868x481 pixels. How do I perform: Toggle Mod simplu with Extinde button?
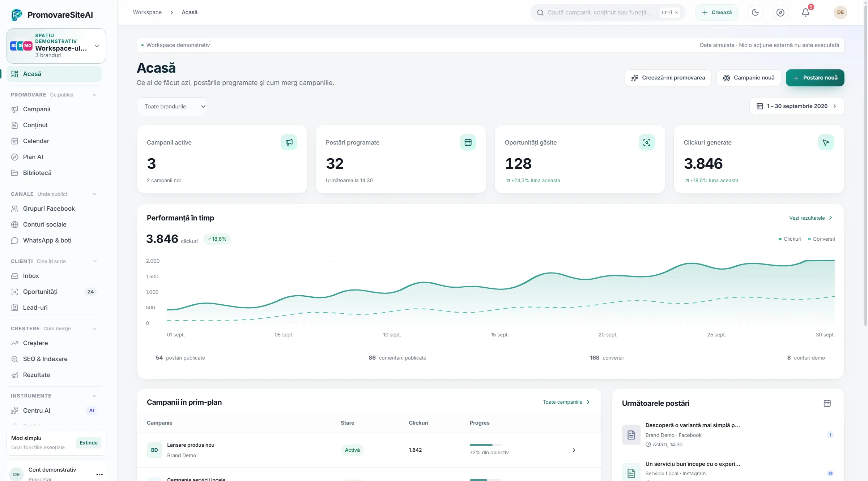(x=89, y=443)
